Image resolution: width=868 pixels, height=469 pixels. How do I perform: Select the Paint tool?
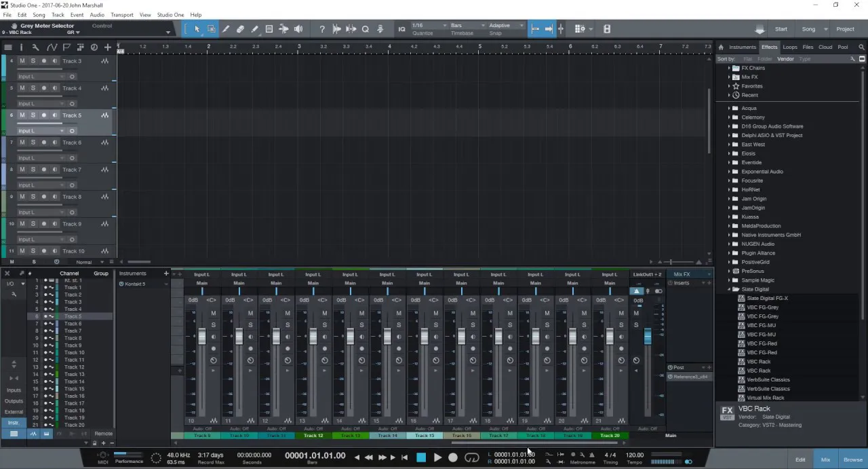254,29
